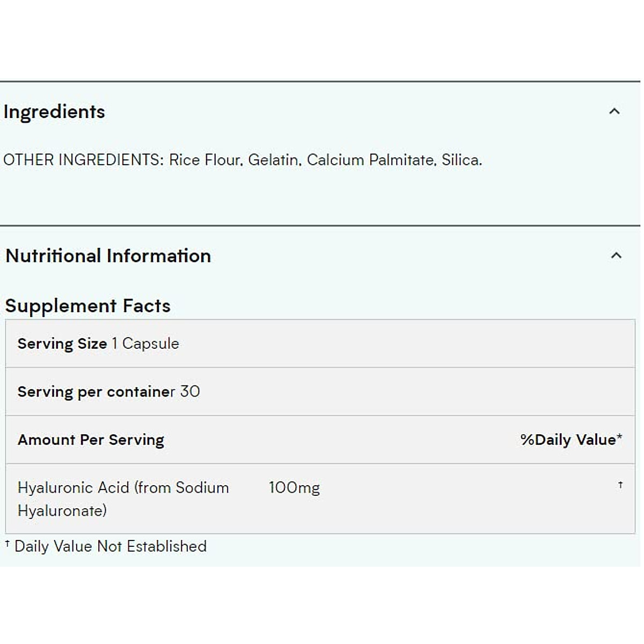Click the Hyaluronic Acid ingredient name
644x644 pixels.
coord(123,499)
